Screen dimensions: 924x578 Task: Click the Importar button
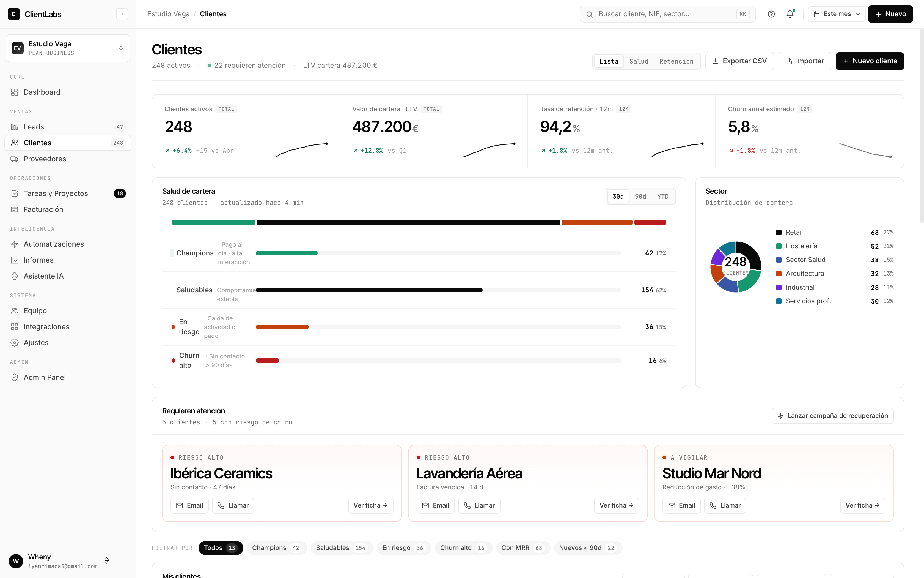pyautogui.click(x=804, y=61)
